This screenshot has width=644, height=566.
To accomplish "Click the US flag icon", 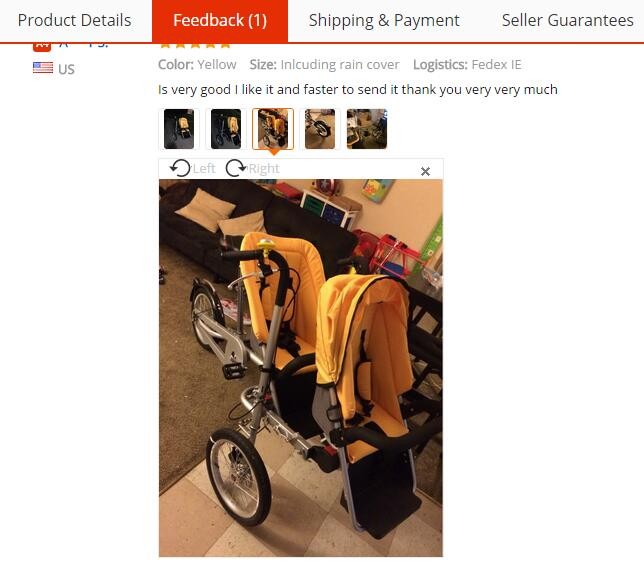I will point(43,68).
